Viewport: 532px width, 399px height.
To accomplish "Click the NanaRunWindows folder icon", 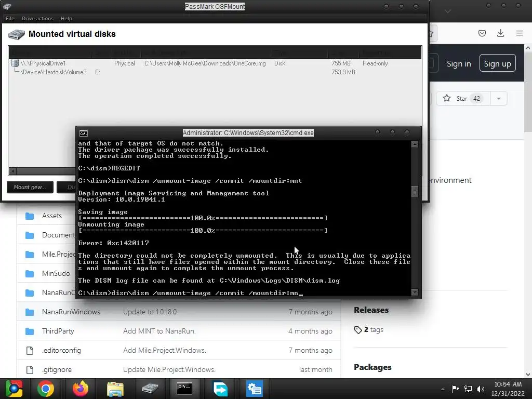I will pos(30,312).
